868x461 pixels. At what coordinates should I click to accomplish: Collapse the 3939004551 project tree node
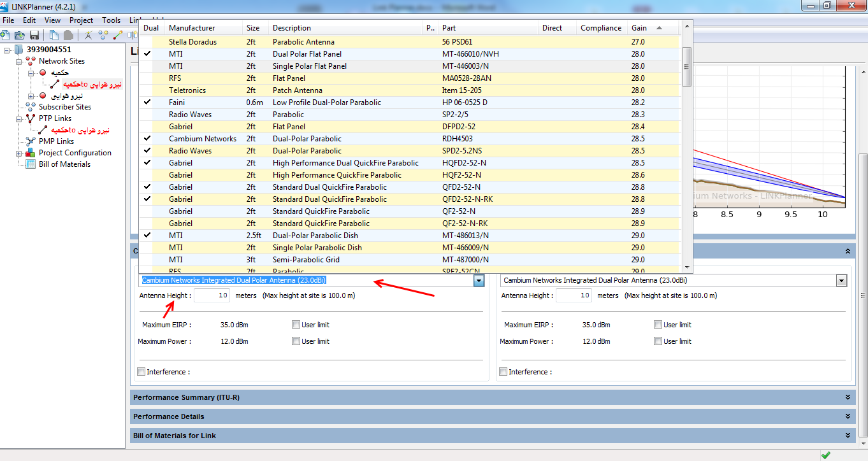coord(6,50)
